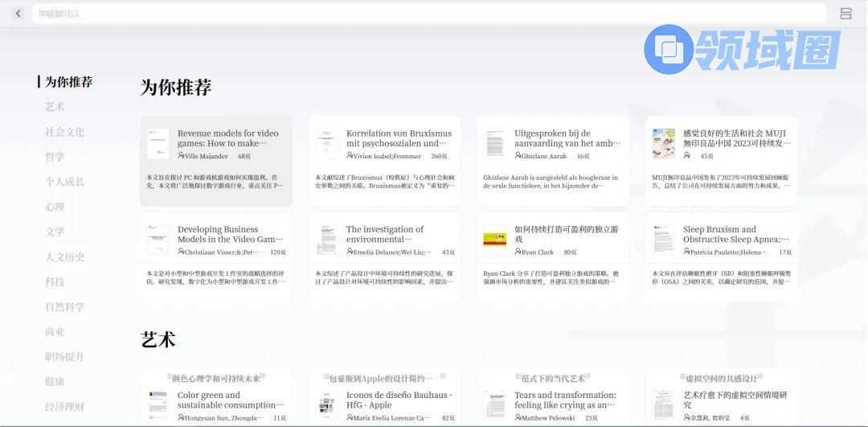Click 如何持续打造可盈利的独立游戏 thumbnail
The image size is (868, 427).
pyautogui.click(x=494, y=239)
